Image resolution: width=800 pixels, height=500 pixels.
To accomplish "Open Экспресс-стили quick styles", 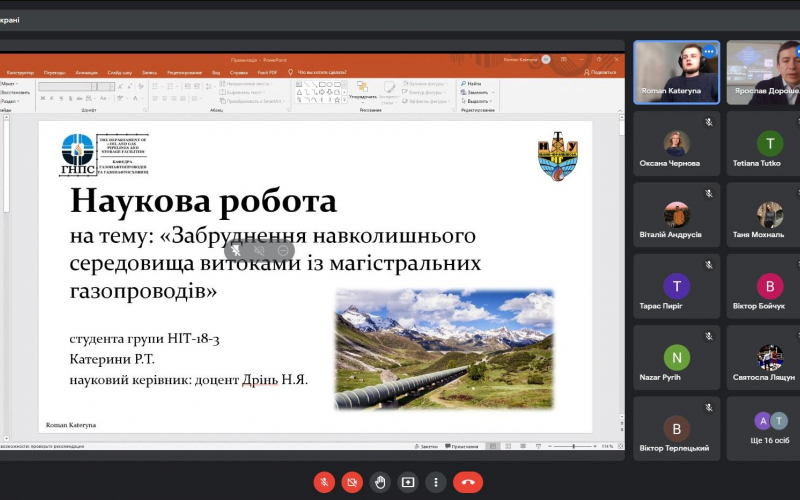I will [389, 92].
